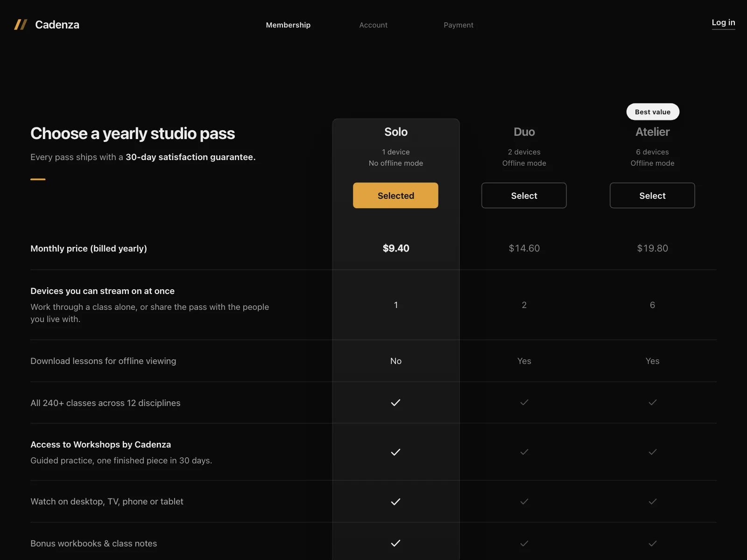
Task: Click Atelier checkmark for Watch on desktop row
Action: click(653, 501)
